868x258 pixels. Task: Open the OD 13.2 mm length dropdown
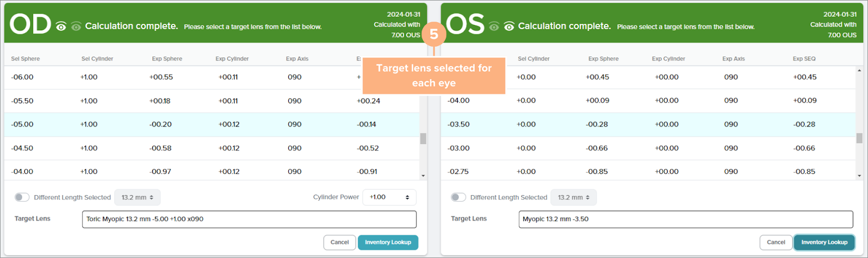click(138, 197)
